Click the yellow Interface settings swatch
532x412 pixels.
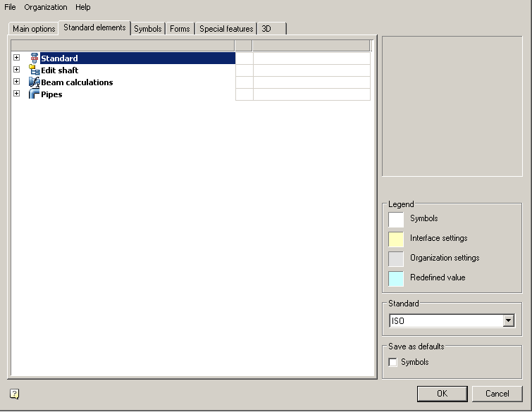tap(396, 239)
